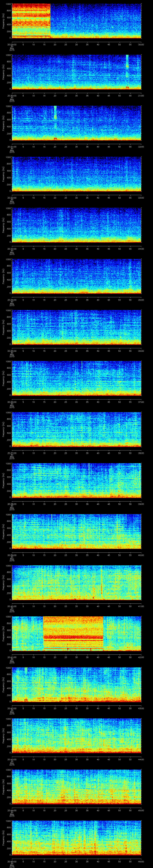Select the 20:34 spectrogram panel
The height and width of the screenshot is (868, 153).
pos(76,276)
